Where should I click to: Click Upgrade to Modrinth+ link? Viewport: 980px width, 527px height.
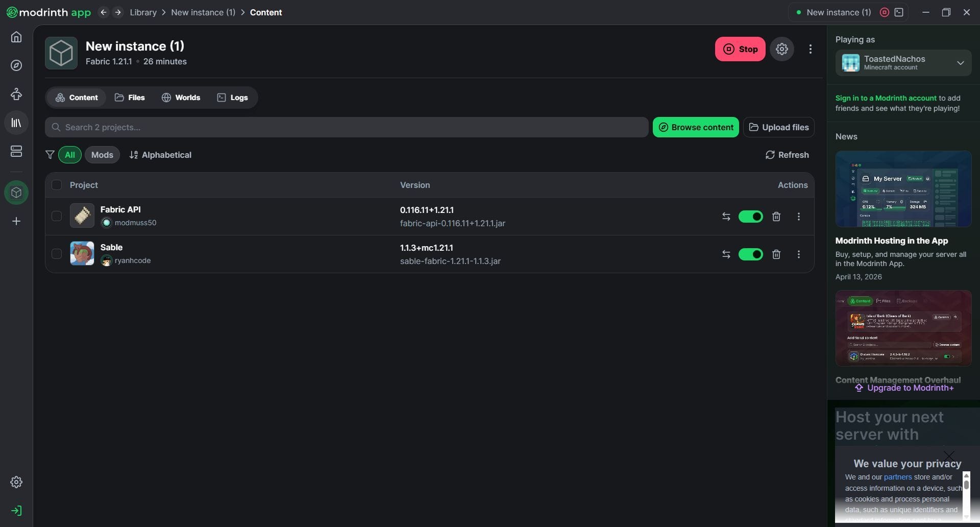pos(904,388)
